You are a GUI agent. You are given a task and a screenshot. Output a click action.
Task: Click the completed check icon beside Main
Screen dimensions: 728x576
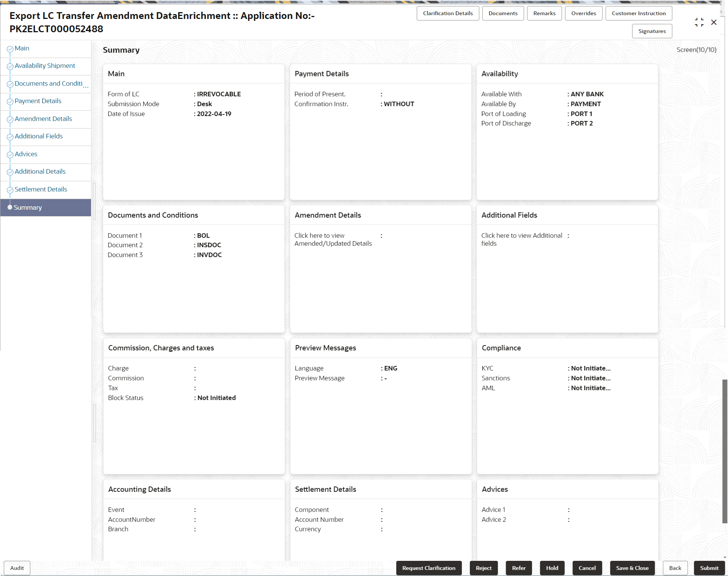(x=10, y=49)
